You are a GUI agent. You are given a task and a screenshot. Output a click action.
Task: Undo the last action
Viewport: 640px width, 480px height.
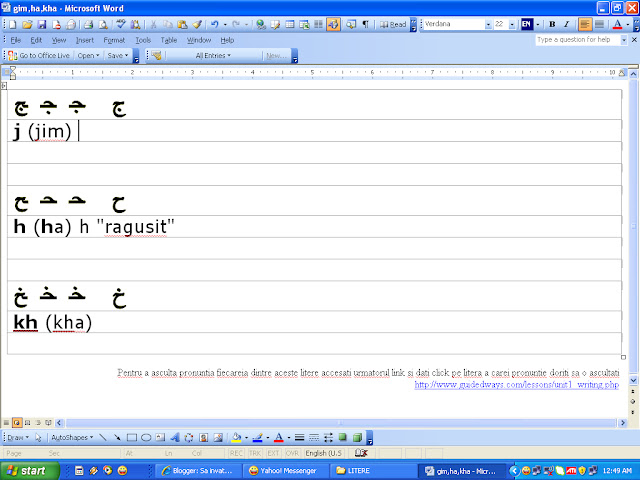pyautogui.click(x=215, y=24)
